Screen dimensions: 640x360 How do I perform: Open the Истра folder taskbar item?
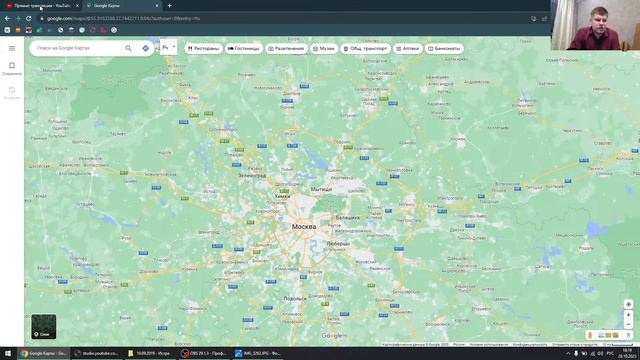(150, 353)
